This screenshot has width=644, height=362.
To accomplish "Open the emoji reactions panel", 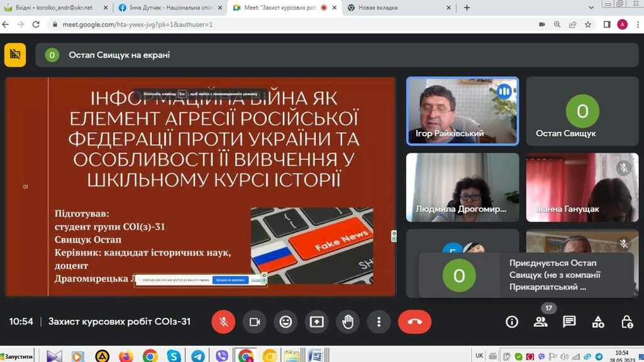I will click(x=286, y=322).
